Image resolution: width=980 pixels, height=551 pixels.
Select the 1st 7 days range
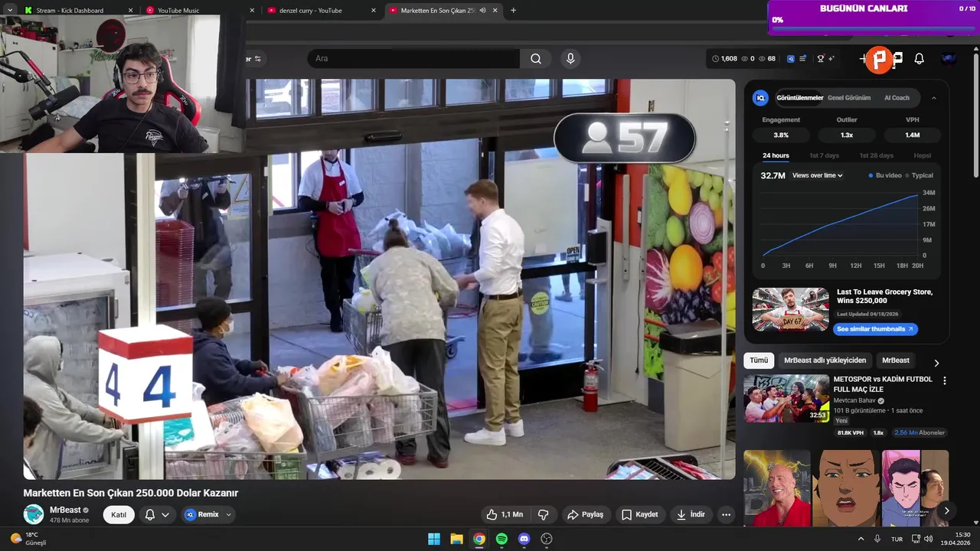tap(824, 155)
